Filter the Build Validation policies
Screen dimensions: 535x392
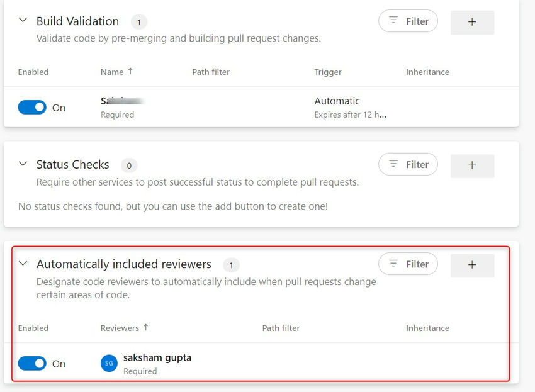pyautogui.click(x=408, y=21)
